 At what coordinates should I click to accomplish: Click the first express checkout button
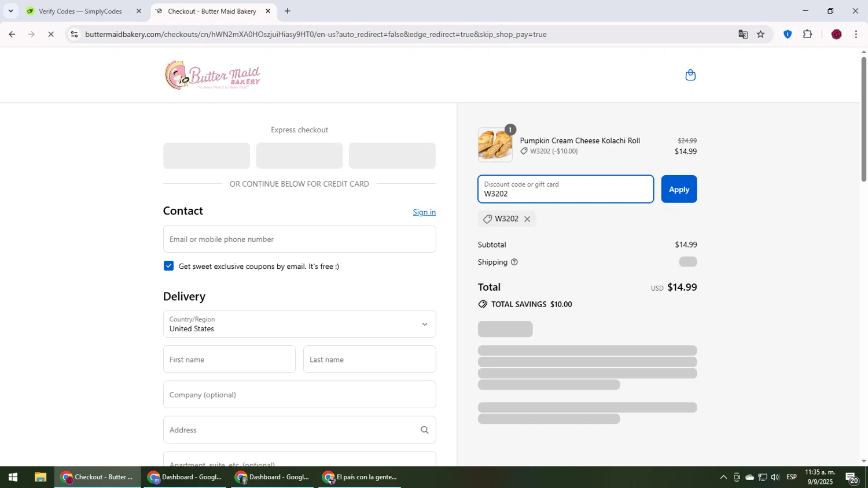pyautogui.click(x=207, y=156)
